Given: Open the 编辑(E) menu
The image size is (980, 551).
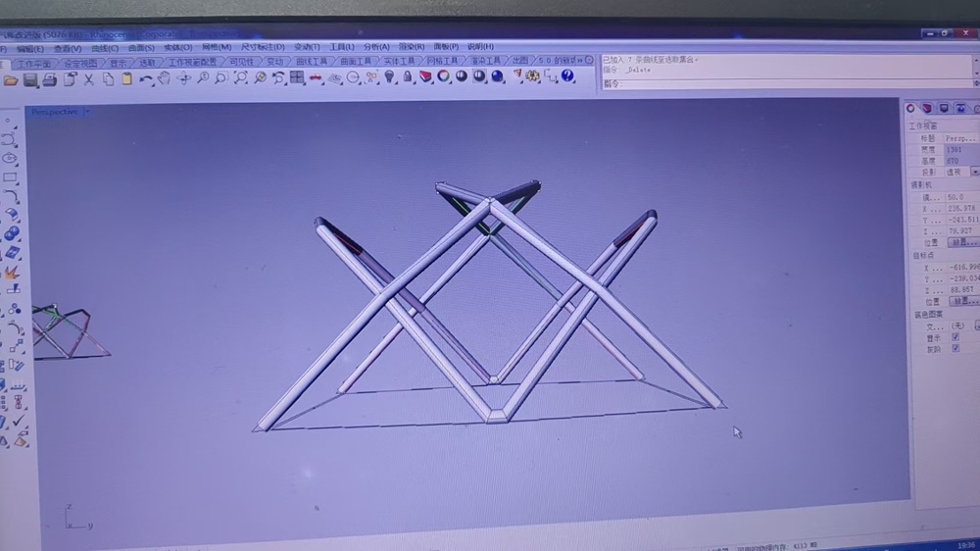Looking at the screenshot, I should (30, 49).
